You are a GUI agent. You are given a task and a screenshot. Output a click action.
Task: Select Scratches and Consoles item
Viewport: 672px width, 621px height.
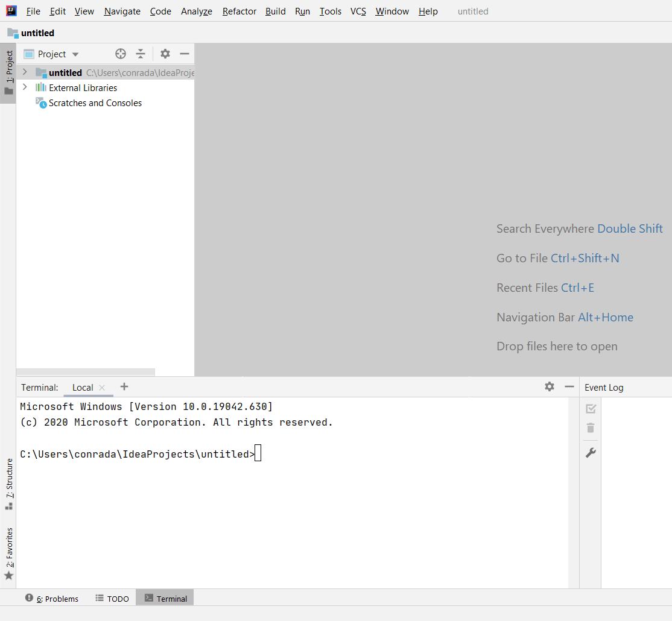click(95, 103)
